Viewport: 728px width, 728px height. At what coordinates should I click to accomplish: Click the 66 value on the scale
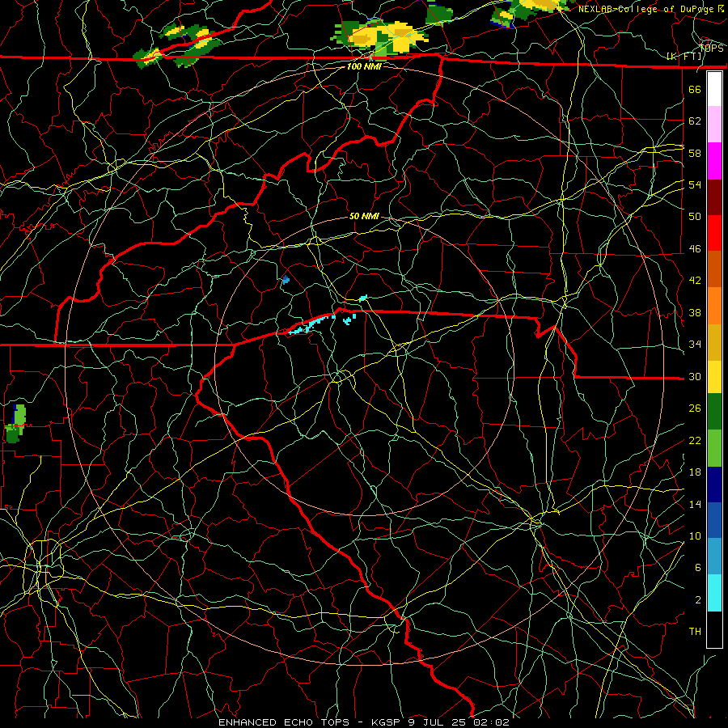[695, 89]
